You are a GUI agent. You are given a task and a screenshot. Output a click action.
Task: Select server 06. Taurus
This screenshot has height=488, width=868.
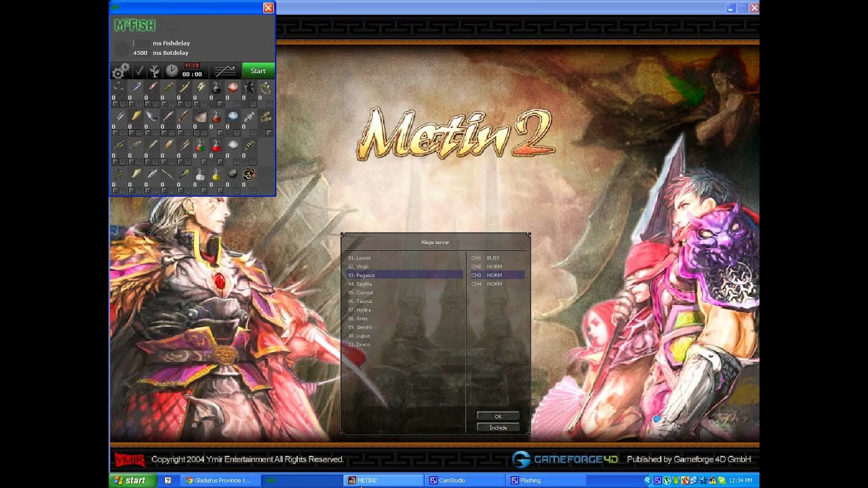coord(405,301)
